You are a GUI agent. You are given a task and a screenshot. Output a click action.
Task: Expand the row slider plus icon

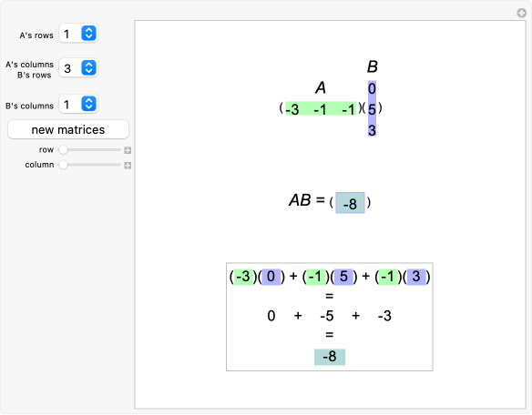[x=128, y=150]
